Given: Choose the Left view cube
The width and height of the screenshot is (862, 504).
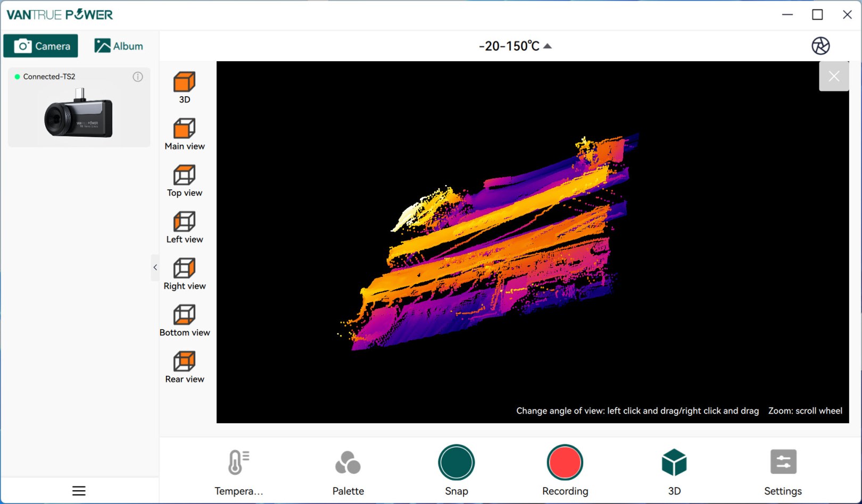Looking at the screenshot, I should [x=184, y=222].
